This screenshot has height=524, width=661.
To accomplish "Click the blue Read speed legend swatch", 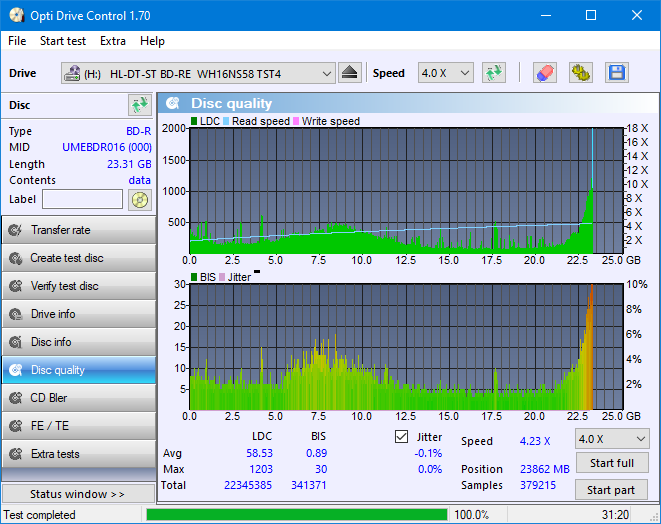I will pyautogui.click(x=226, y=121).
